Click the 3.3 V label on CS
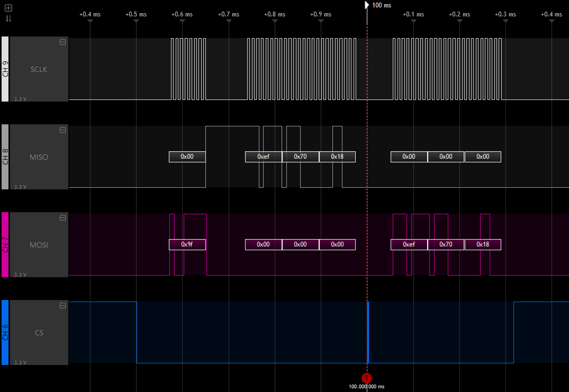This screenshot has width=569, height=392. tap(20, 363)
